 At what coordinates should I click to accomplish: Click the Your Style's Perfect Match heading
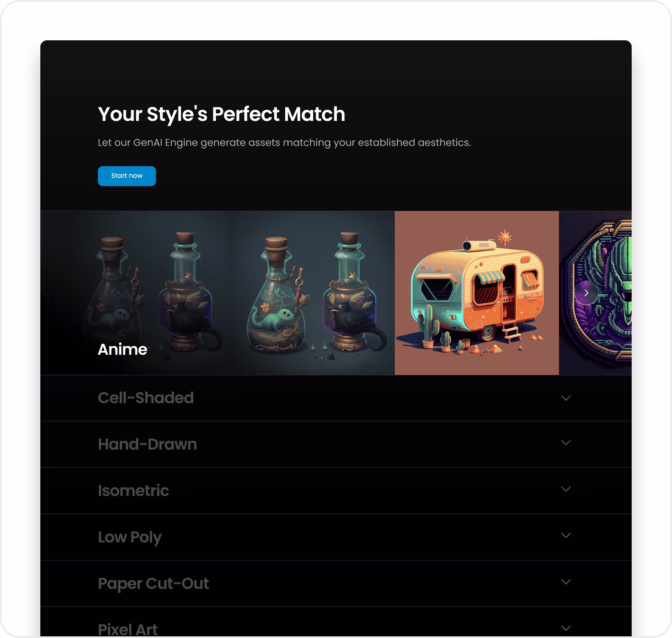pyautogui.click(x=221, y=114)
